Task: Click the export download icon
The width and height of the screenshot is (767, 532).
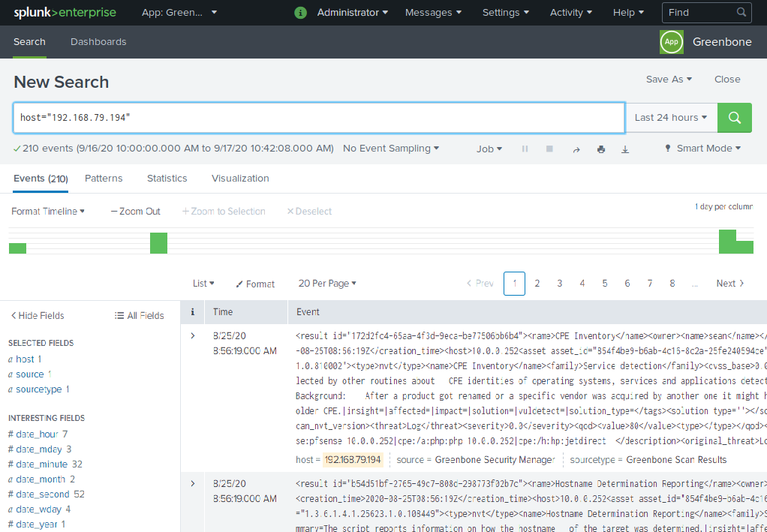Action: pos(625,149)
